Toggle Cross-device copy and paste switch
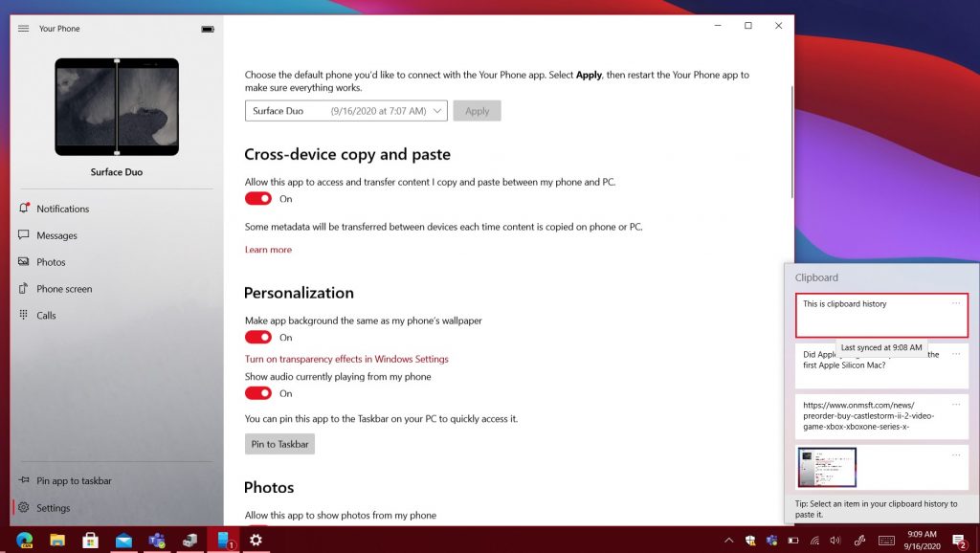Viewport: 980px width, 553px height. tap(258, 199)
